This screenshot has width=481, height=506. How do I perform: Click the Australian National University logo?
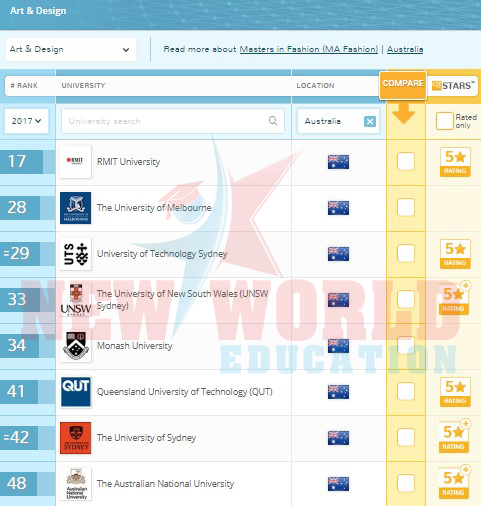[x=75, y=484]
